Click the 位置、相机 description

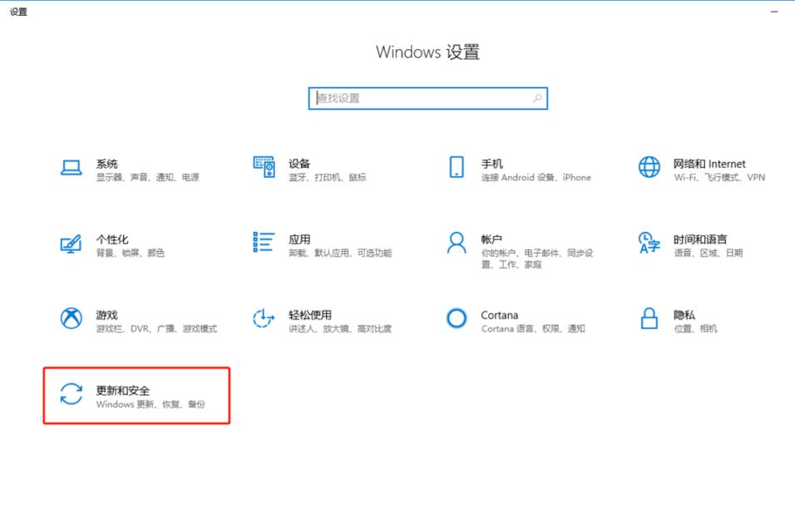[x=695, y=328]
